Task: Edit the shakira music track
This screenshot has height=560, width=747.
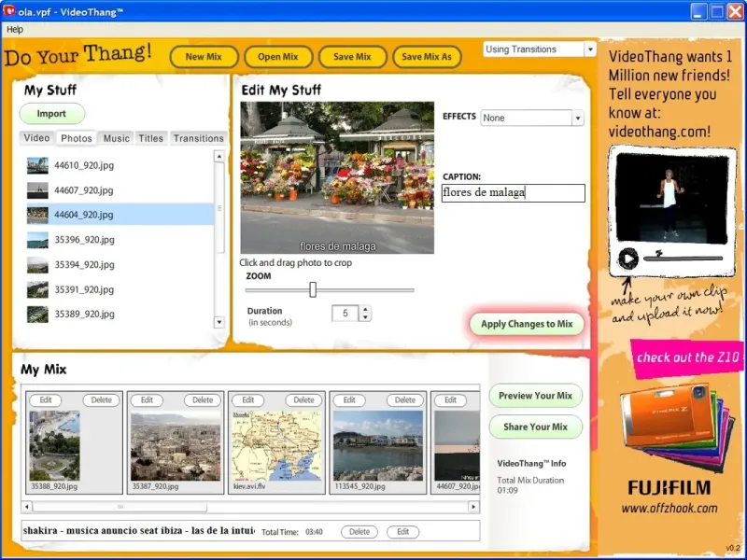Action: (x=403, y=532)
